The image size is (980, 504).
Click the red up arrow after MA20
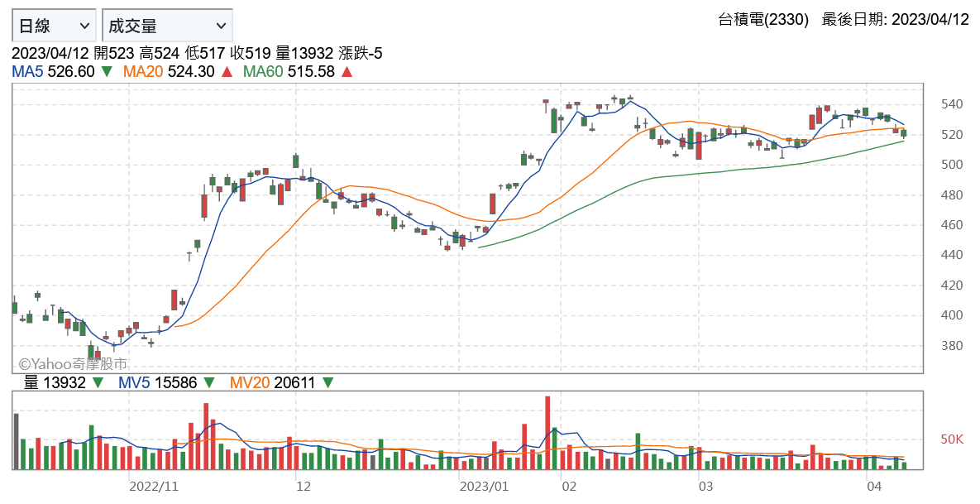227,72
